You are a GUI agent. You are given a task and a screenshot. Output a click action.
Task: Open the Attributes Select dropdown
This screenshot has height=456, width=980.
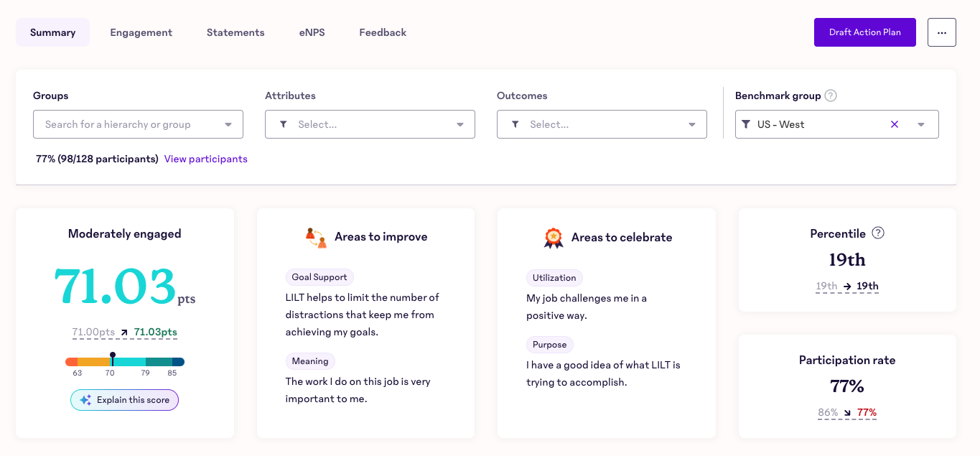[370, 124]
